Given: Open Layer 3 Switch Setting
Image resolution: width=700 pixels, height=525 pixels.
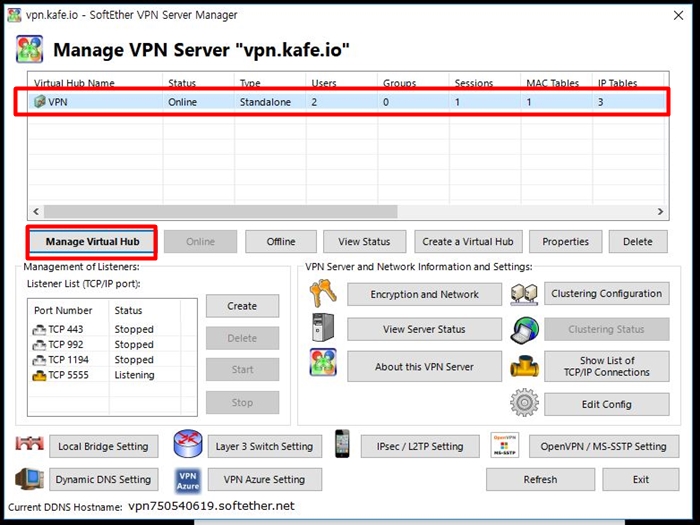Looking at the screenshot, I should [265, 446].
